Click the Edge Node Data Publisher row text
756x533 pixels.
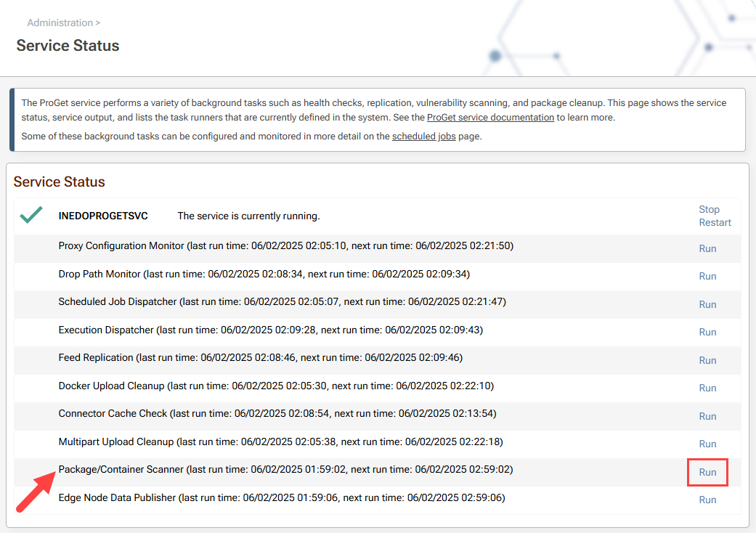click(x=282, y=497)
